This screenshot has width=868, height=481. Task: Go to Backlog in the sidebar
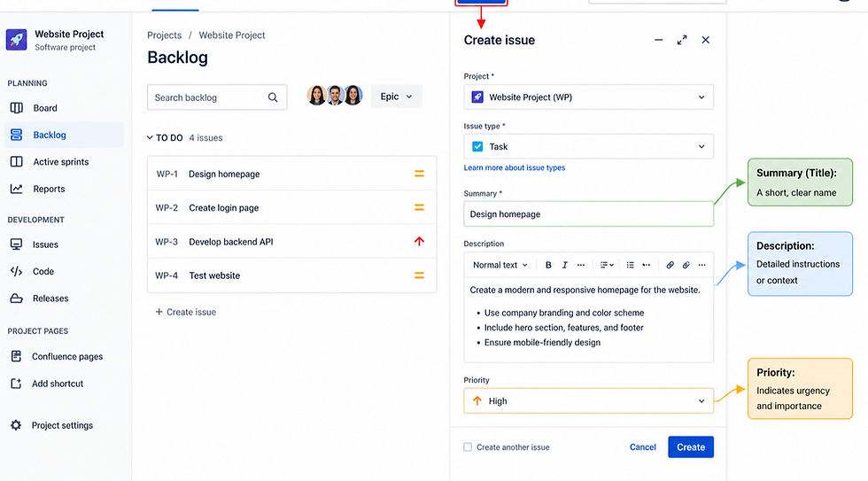[64, 135]
